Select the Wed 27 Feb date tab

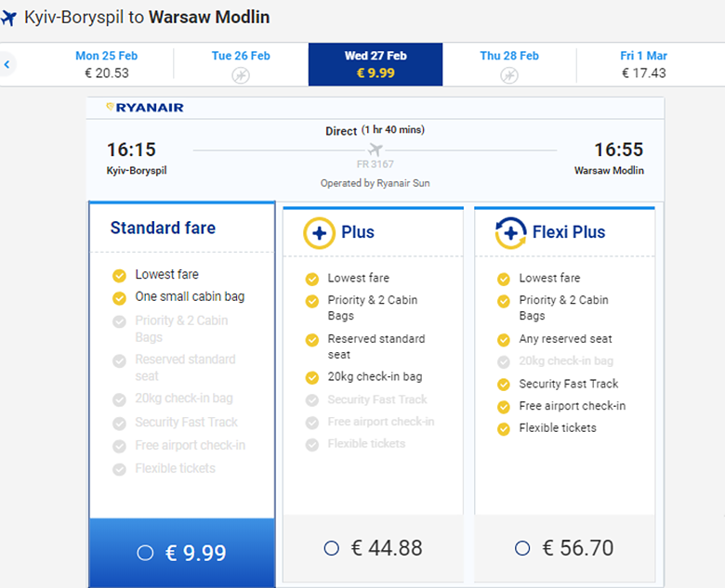tap(375, 64)
